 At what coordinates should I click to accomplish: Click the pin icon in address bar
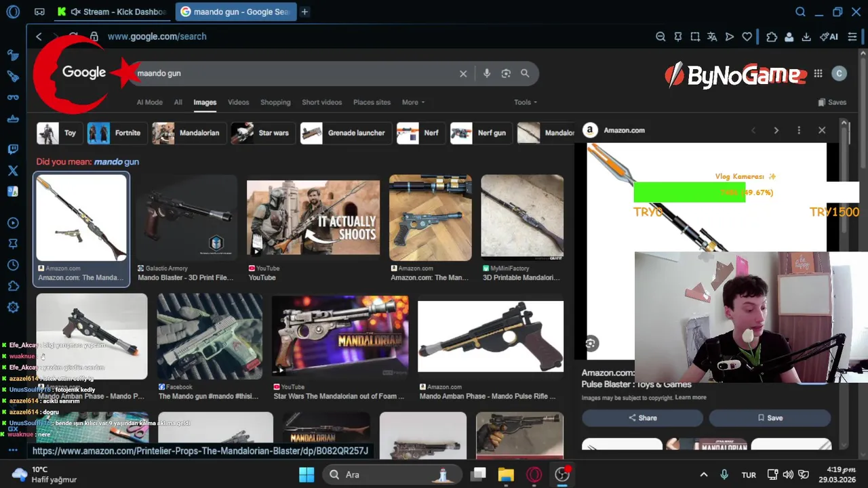pyautogui.click(x=677, y=37)
